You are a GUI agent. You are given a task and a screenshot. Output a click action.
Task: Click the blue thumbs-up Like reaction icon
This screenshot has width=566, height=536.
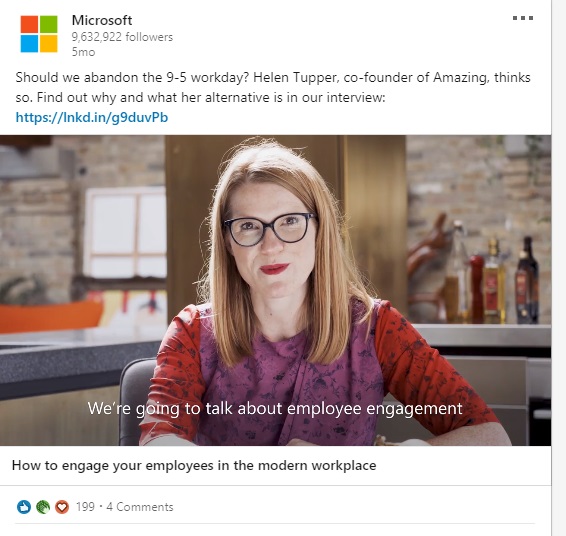tap(24, 507)
